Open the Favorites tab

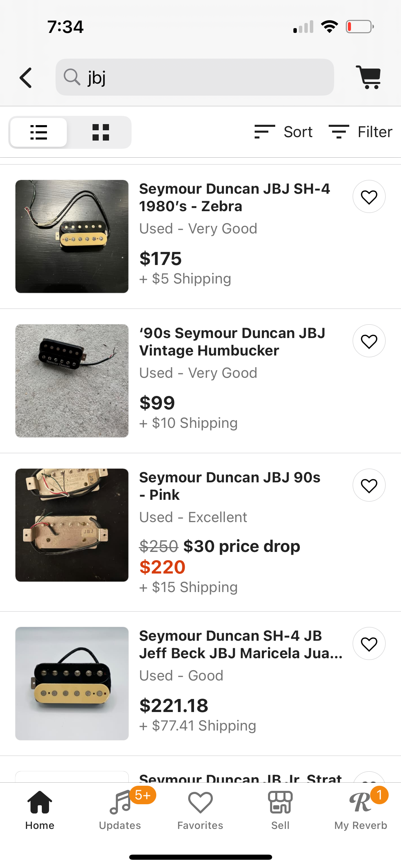[200, 810]
